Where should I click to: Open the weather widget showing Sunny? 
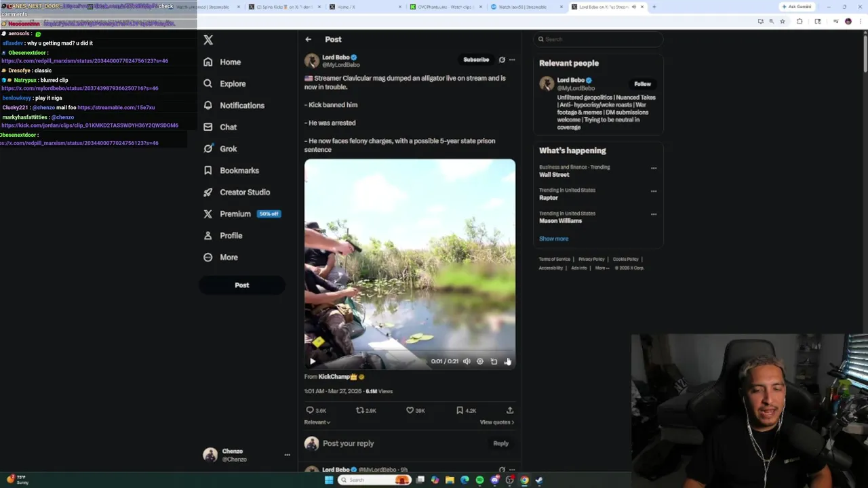(17, 480)
